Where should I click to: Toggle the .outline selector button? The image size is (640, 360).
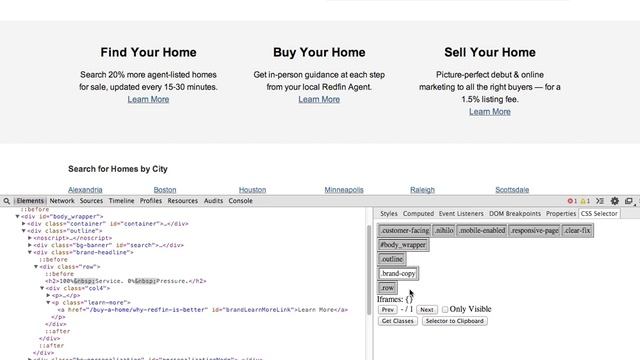[391, 259]
